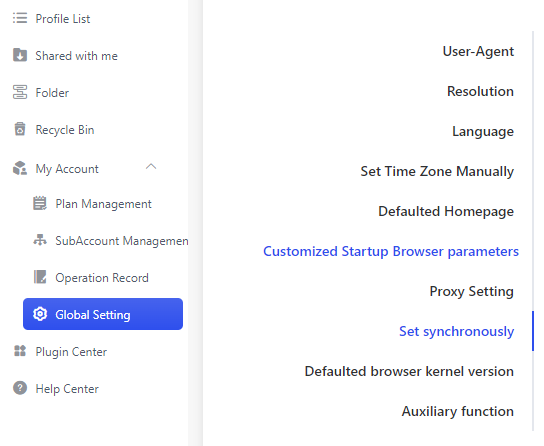Image resolution: width=544 pixels, height=446 pixels.
Task: Collapse My Account with the chevron arrow
Action: tap(151, 167)
